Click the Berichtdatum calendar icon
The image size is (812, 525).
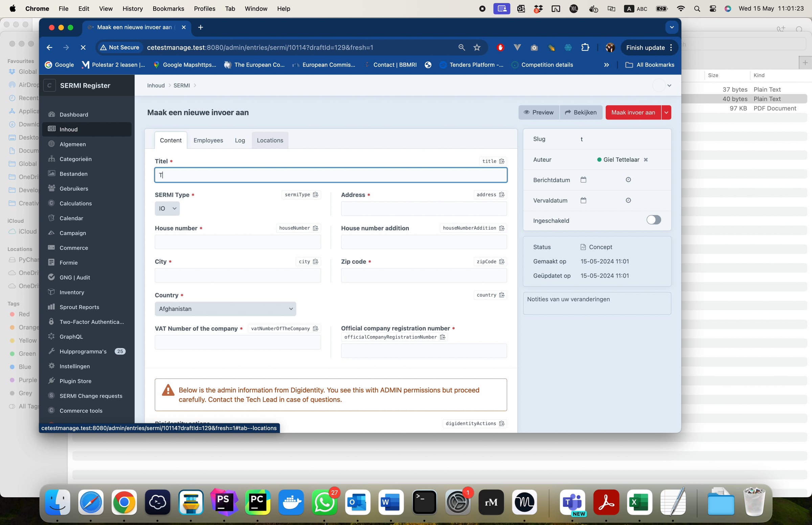coord(583,180)
